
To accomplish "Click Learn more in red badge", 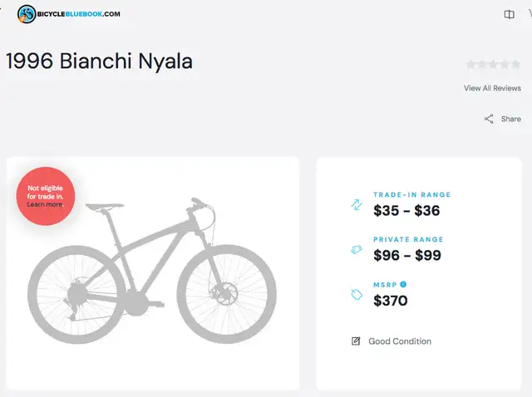I will 45,204.
